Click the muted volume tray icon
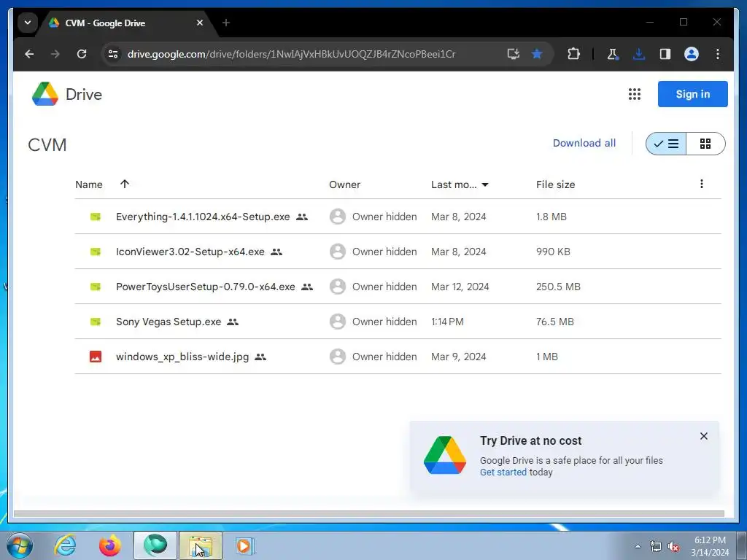The width and height of the screenshot is (747, 560). [x=673, y=547]
